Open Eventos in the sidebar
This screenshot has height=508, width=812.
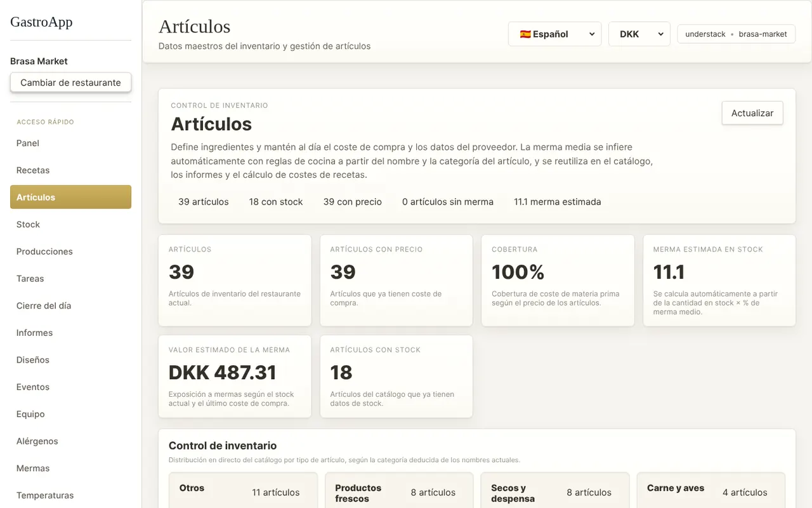click(70, 387)
